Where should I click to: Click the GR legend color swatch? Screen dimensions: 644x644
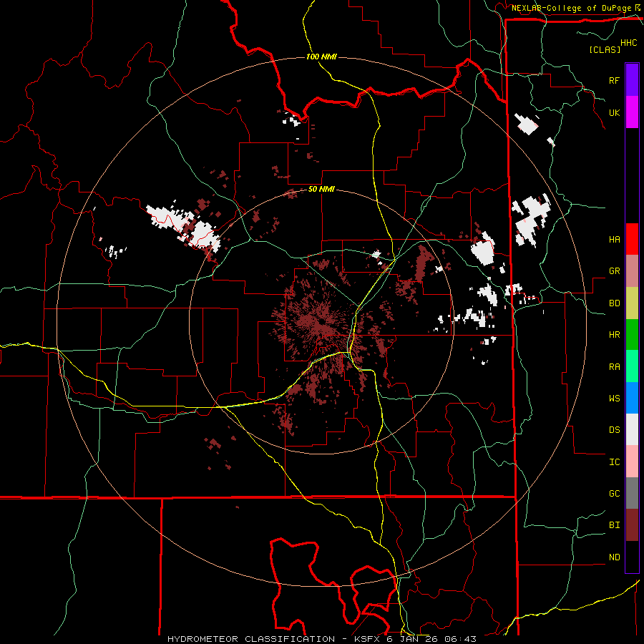[632, 270]
